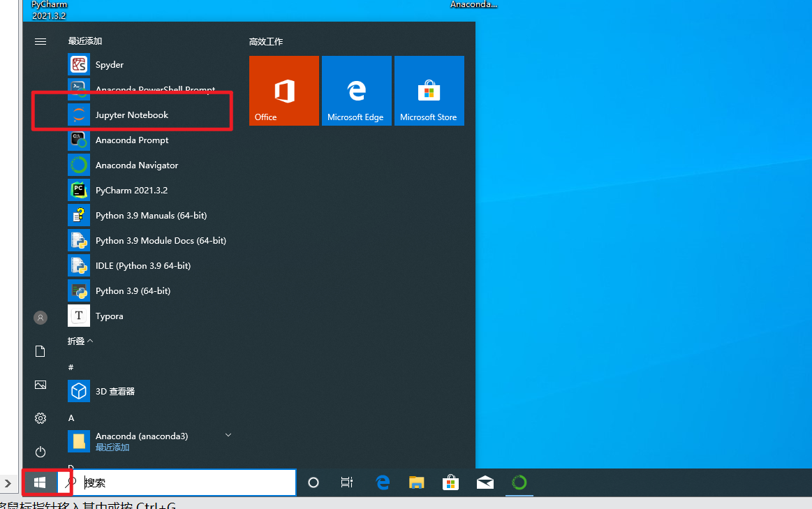This screenshot has width=812, height=509.
Task: Click the # letter group header
Action: click(71, 367)
